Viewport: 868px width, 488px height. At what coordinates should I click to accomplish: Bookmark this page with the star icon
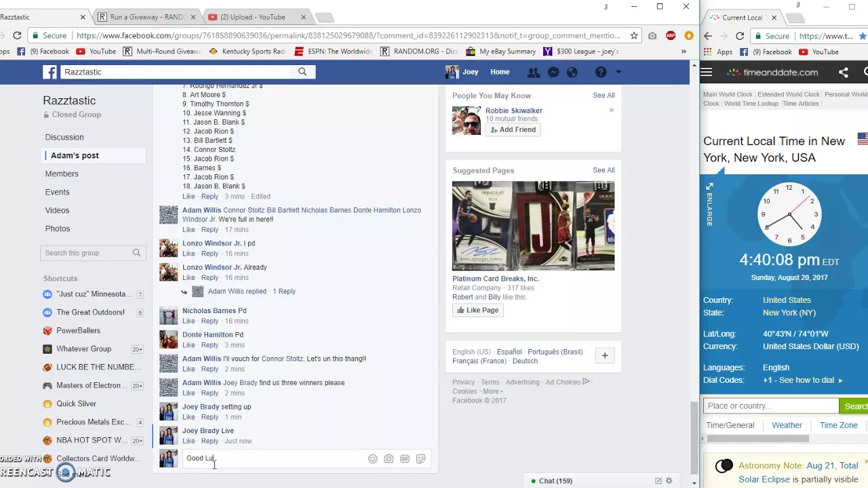(634, 36)
